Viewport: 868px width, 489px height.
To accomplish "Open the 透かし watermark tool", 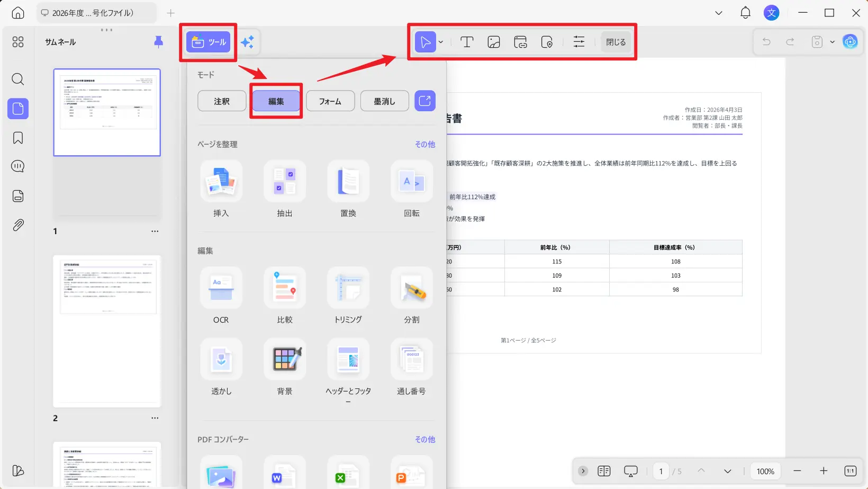I will click(221, 367).
